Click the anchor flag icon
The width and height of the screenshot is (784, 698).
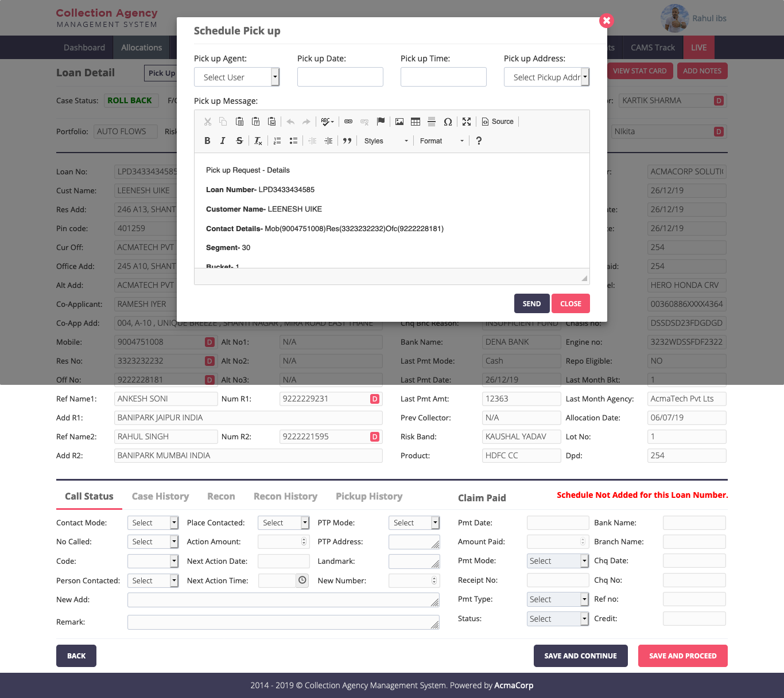pyautogui.click(x=381, y=122)
